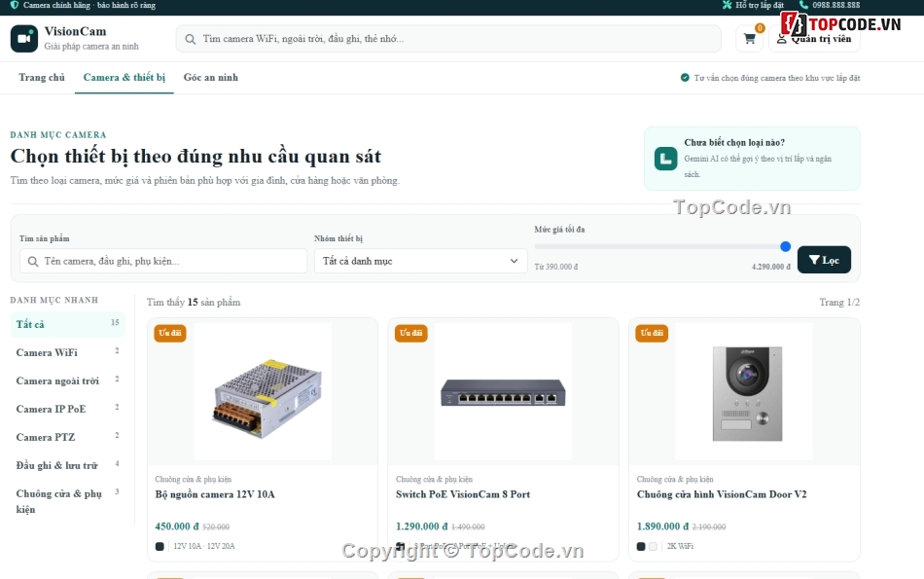Select Đầu ghi & lưu trữ category
The height and width of the screenshot is (579, 924).
(x=68, y=466)
